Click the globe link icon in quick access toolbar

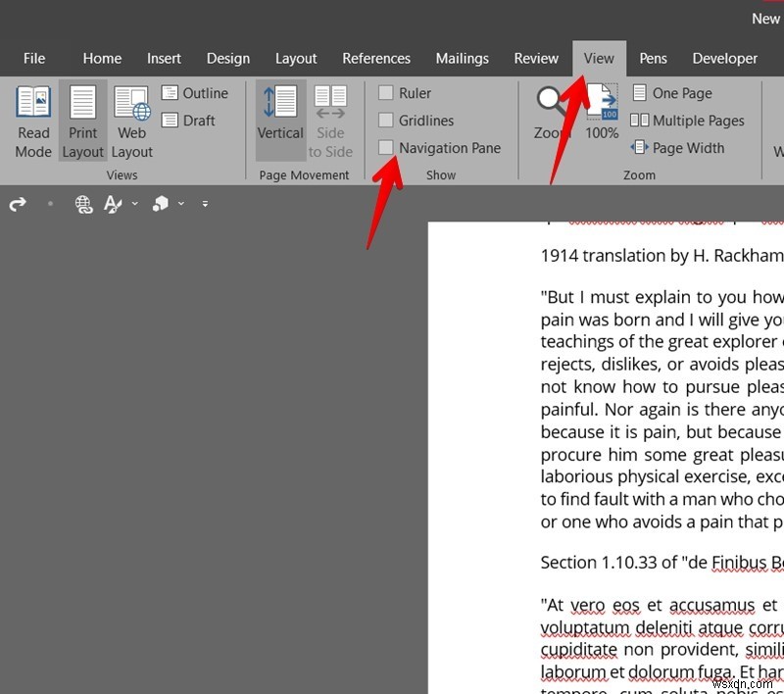point(83,204)
